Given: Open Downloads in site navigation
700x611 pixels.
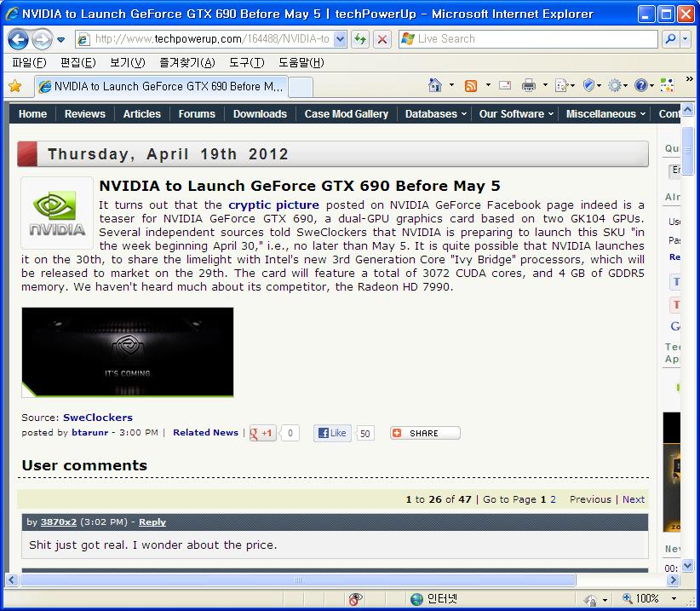Looking at the screenshot, I should click(260, 114).
